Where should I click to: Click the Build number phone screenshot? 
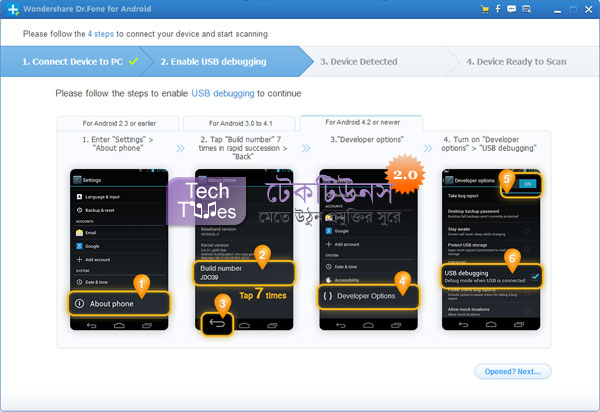244,249
